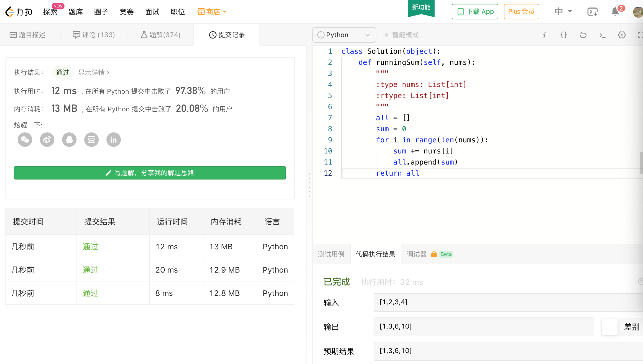The width and height of the screenshot is (643, 364).
Task: Switch to the 题目描述 tab
Action: [x=28, y=35]
